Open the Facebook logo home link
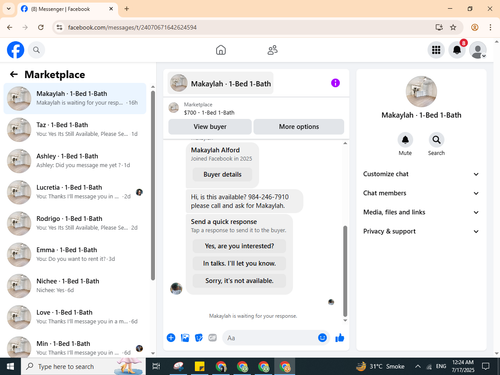The width and height of the screenshot is (500, 375). [15, 50]
